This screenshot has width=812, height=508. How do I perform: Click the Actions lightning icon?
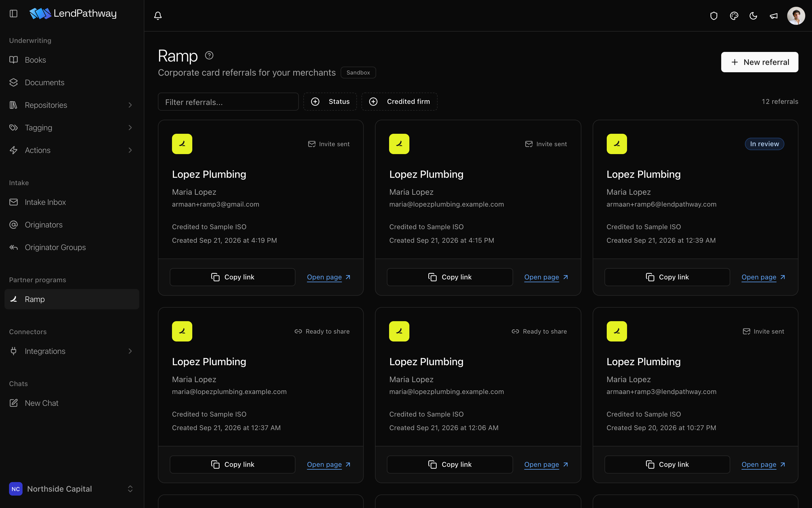click(x=14, y=150)
